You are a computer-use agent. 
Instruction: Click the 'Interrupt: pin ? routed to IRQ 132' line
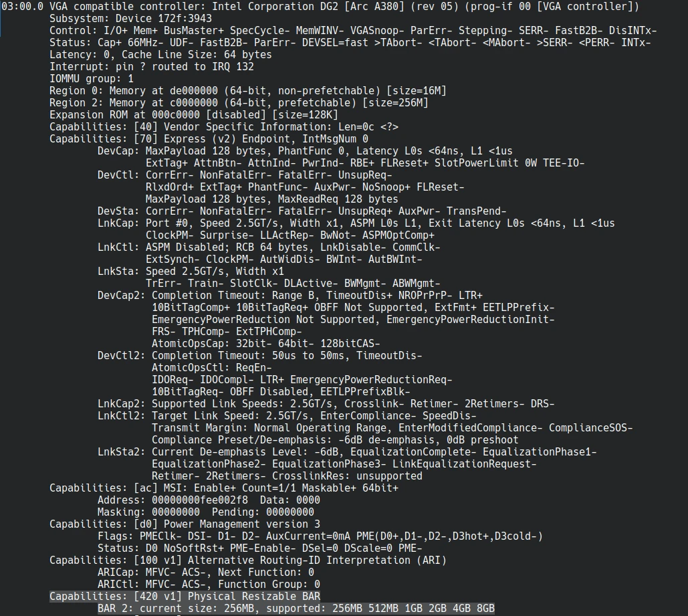pos(151,66)
